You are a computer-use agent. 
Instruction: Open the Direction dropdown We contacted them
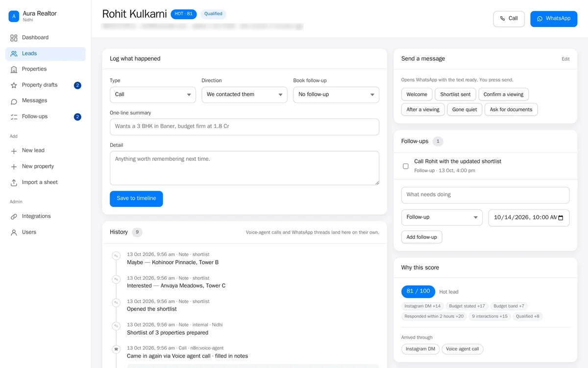coord(245,95)
